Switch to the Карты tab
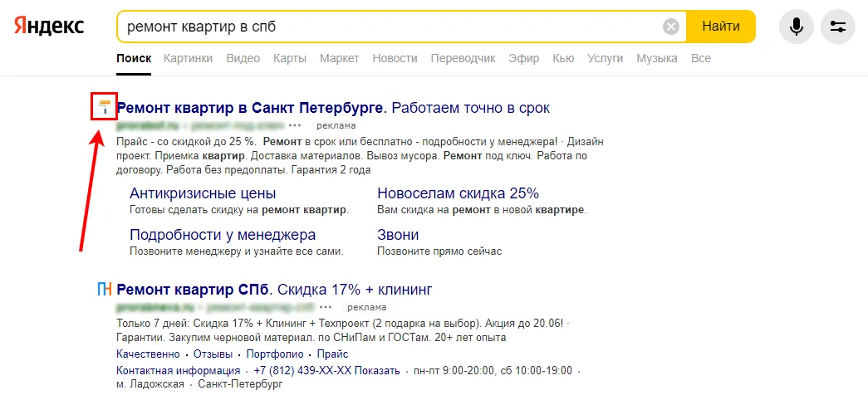The image size is (868, 400). tap(290, 58)
